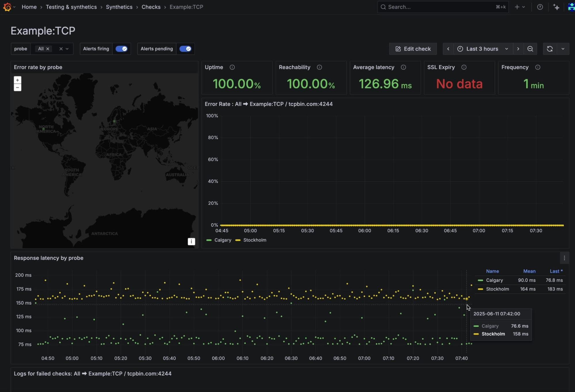Turn off the Alerts pending toggle
Image resolution: width=575 pixels, height=392 pixels.
point(186,49)
